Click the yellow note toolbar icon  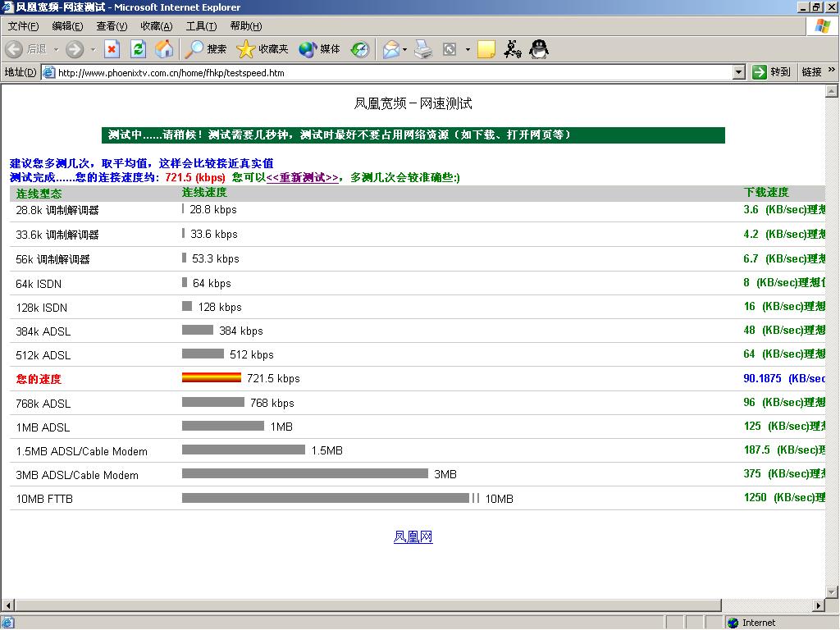click(486, 49)
